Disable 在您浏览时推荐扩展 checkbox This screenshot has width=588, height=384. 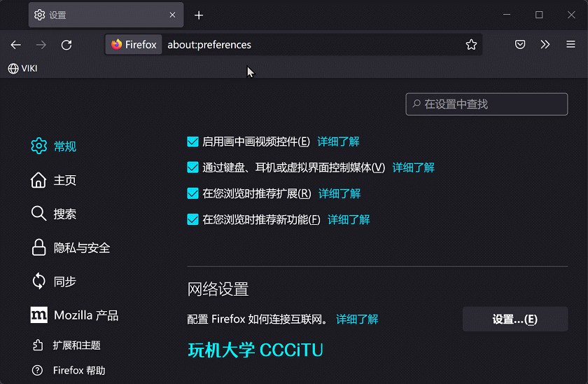193,193
